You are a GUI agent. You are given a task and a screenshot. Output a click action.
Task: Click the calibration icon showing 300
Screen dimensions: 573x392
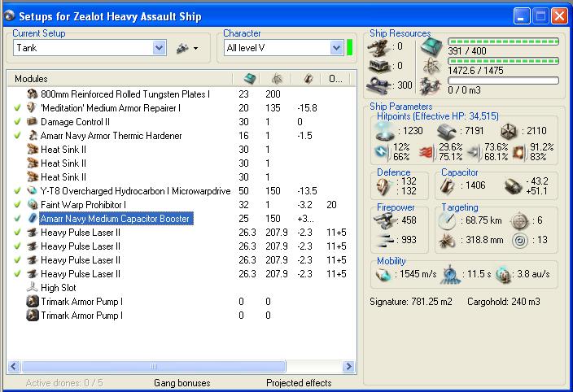[x=378, y=85]
